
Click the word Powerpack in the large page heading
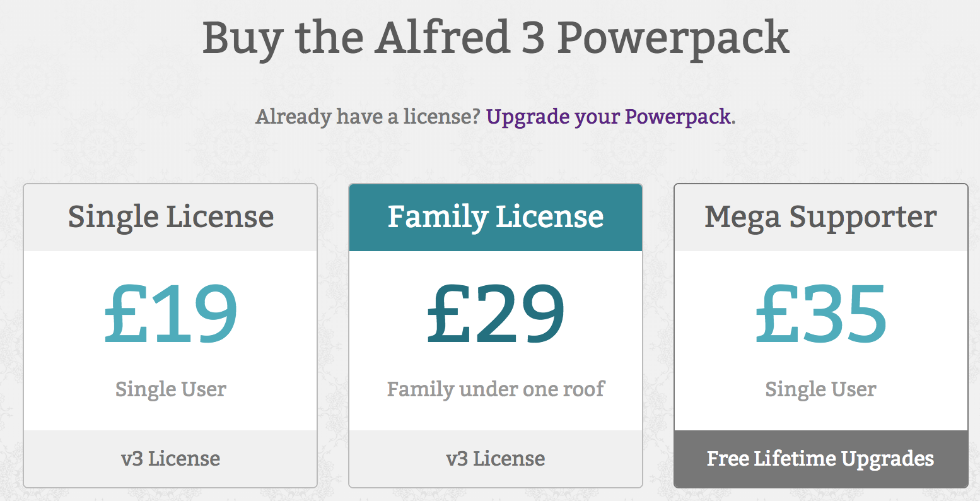tap(673, 39)
